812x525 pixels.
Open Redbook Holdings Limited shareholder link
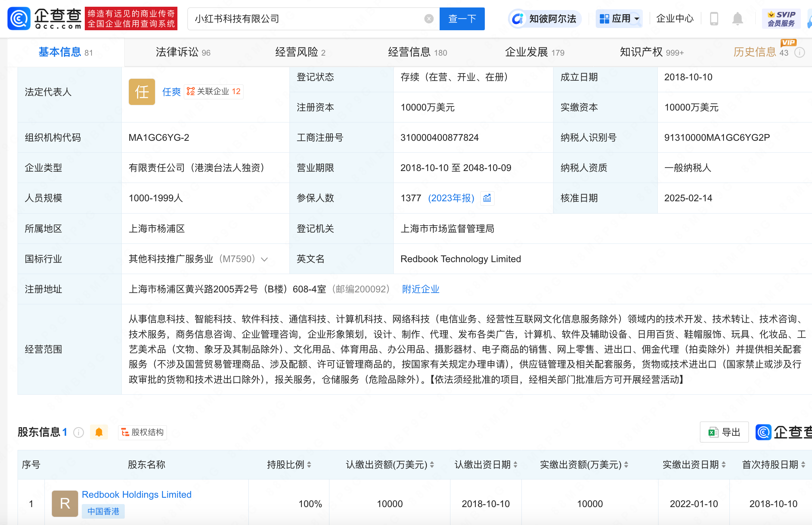tap(136, 495)
